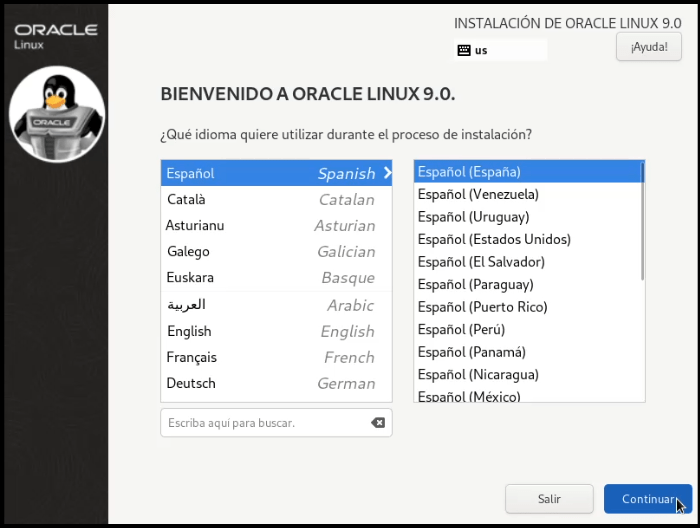Click the keyboard layout icon
This screenshot has height=528, width=700.
pyautogui.click(x=464, y=50)
